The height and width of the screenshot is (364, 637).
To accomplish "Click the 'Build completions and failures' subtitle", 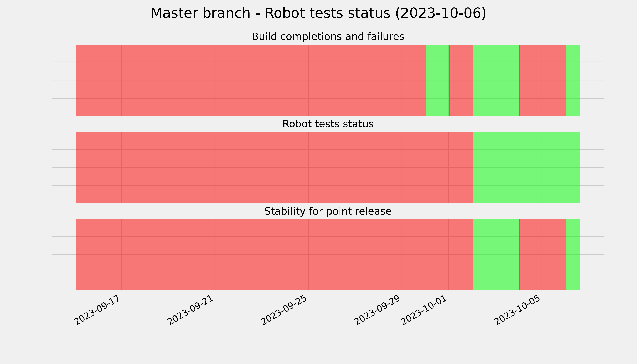I will 328,37.
